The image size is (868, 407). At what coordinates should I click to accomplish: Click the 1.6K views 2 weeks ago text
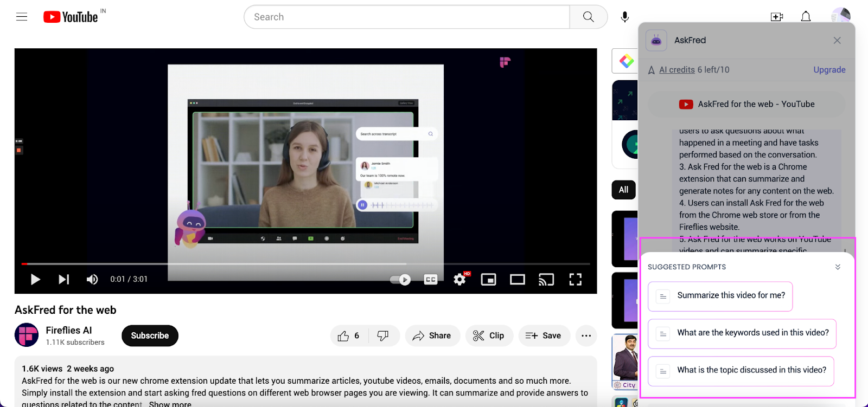[x=68, y=369]
